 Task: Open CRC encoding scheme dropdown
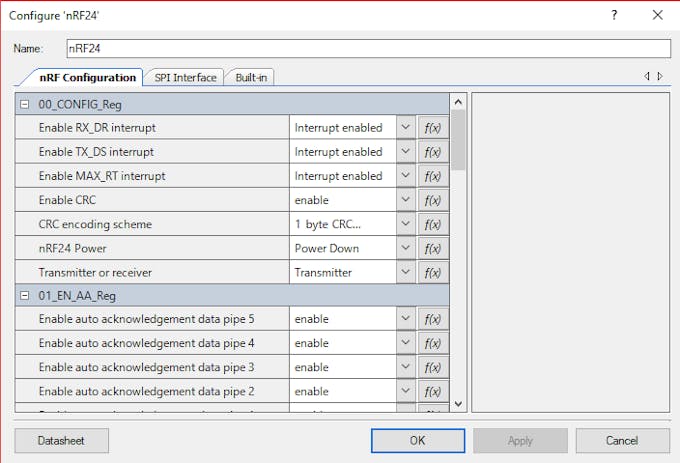coord(405,224)
